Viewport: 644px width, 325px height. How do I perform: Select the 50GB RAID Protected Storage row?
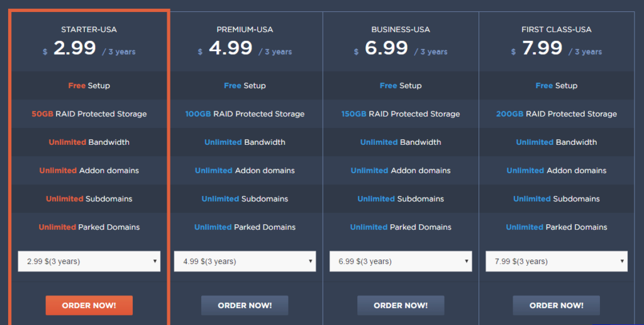89,114
